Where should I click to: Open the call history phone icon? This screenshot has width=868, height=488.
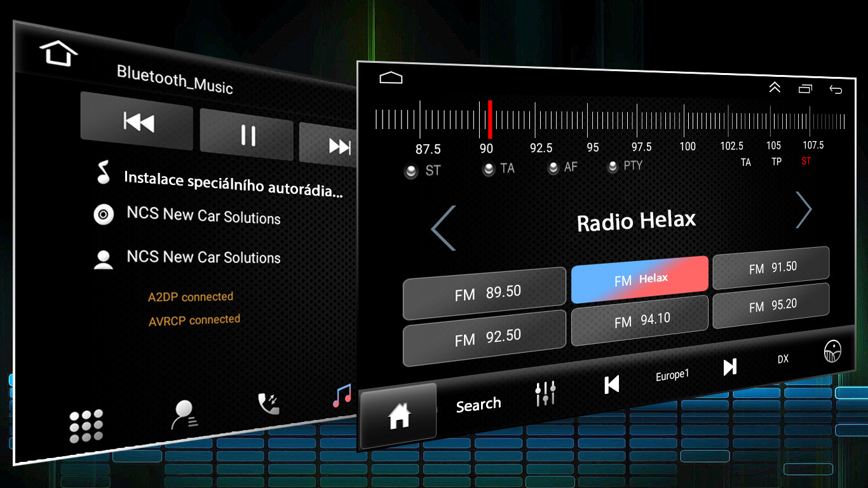tap(268, 403)
